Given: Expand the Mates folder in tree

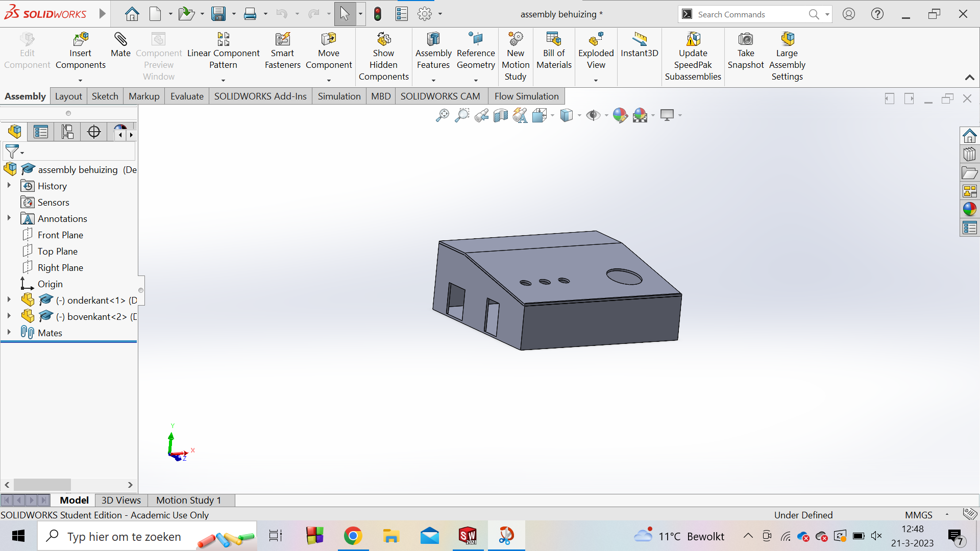Looking at the screenshot, I should (9, 333).
